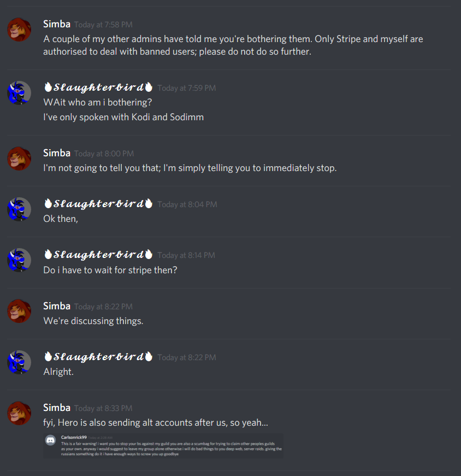Select Slaughterbird's avatar beside the 'Ok then,' message

click(x=19, y=209)
